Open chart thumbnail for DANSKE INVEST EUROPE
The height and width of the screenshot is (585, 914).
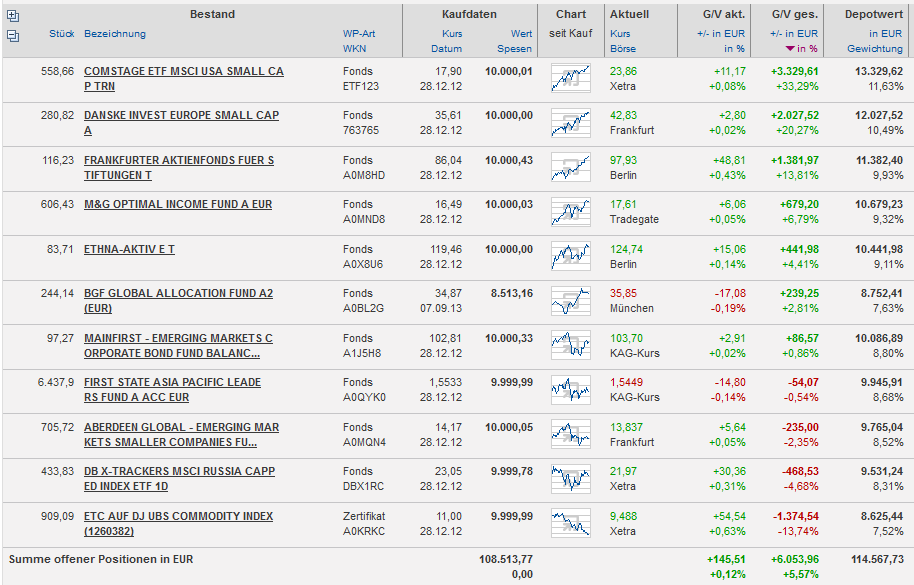point(571,122)
